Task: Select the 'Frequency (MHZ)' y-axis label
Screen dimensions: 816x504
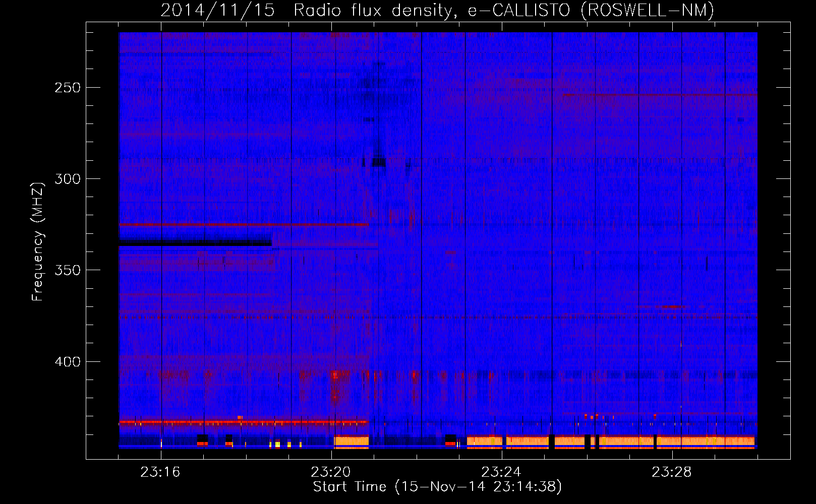Action: 38,242
